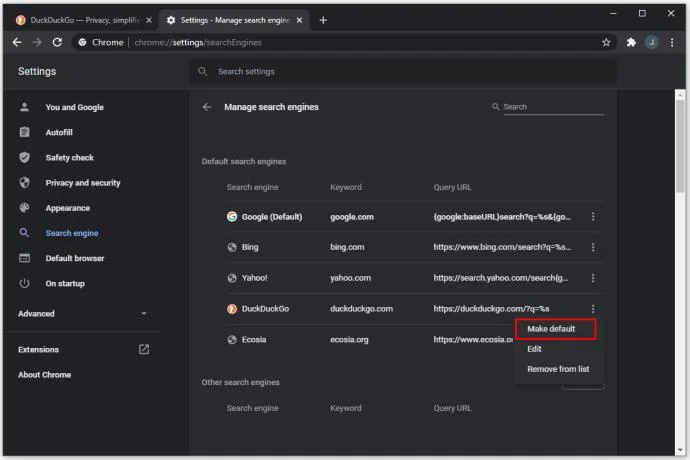This screenshot has width=690, height=460.
Task: Click the browser forward arrow
Action: [37, 42]
